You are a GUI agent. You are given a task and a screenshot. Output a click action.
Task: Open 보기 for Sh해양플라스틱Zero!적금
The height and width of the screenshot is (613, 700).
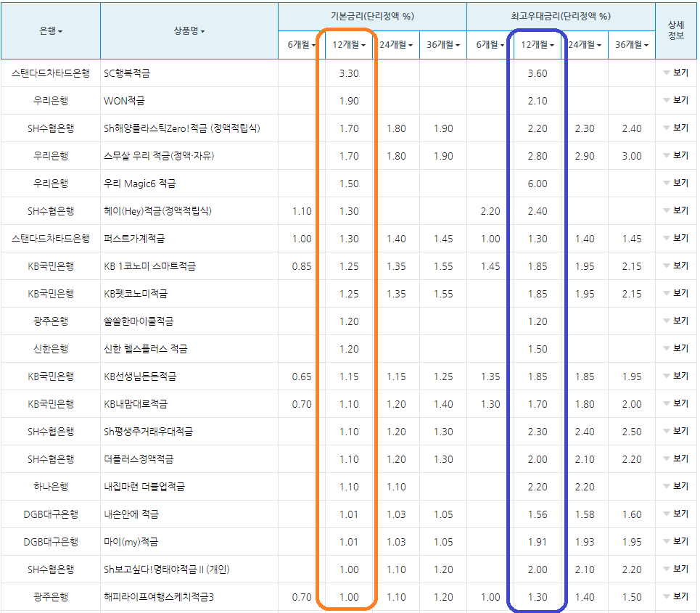coord(676,128)
